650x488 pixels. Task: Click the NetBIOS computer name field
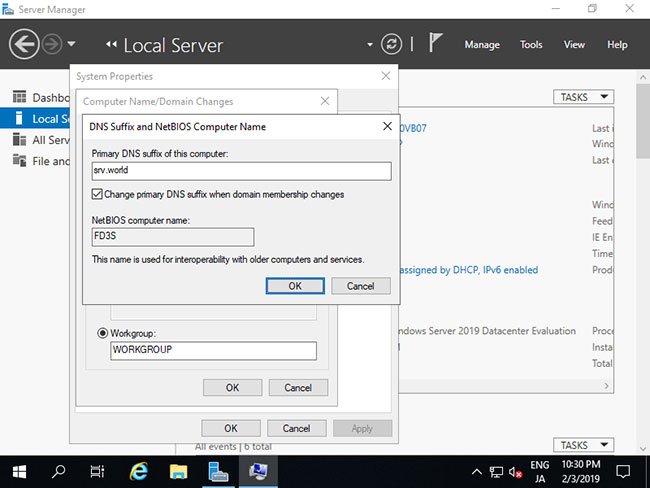coord(173,237)
